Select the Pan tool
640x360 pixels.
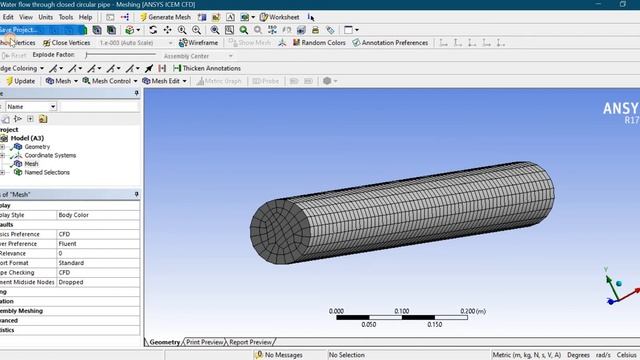tap(167, 30)
